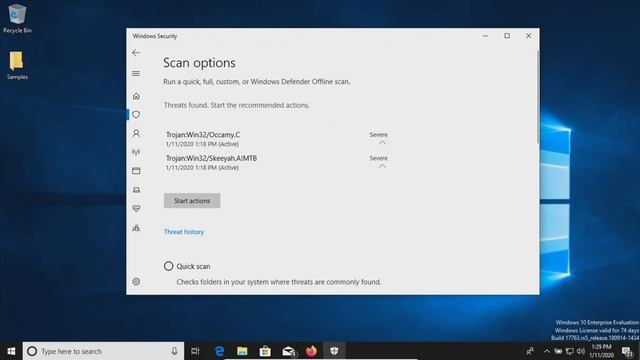Click the Start actions button
Viewport: 640px width, 360px height.
click(192, 201)
